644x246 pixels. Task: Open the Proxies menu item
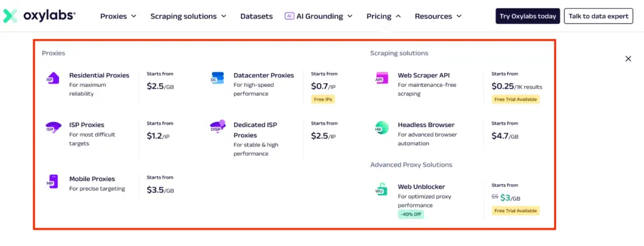click(x=113, y=16)
